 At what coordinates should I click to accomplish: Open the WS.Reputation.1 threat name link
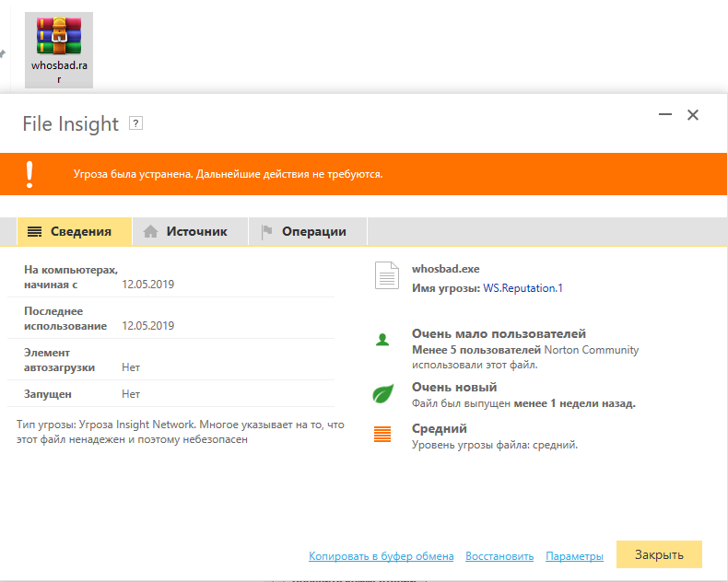tap(523, 288)
